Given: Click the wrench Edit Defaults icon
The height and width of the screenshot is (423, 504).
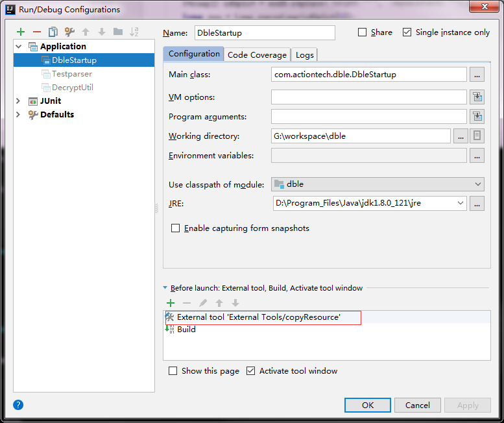Looking at the screenshot, I should click(x=69, y=32).
